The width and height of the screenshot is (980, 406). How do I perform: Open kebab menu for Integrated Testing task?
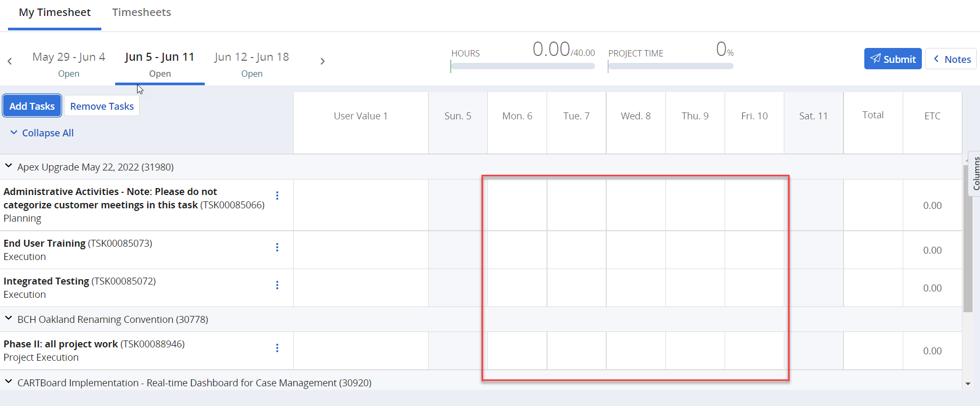click(x=277, y=285)
